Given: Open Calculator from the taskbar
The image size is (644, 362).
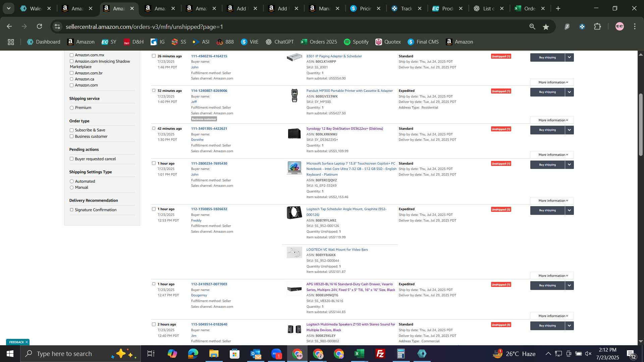Looking at the screenshot, I should [x=401, y=354].
